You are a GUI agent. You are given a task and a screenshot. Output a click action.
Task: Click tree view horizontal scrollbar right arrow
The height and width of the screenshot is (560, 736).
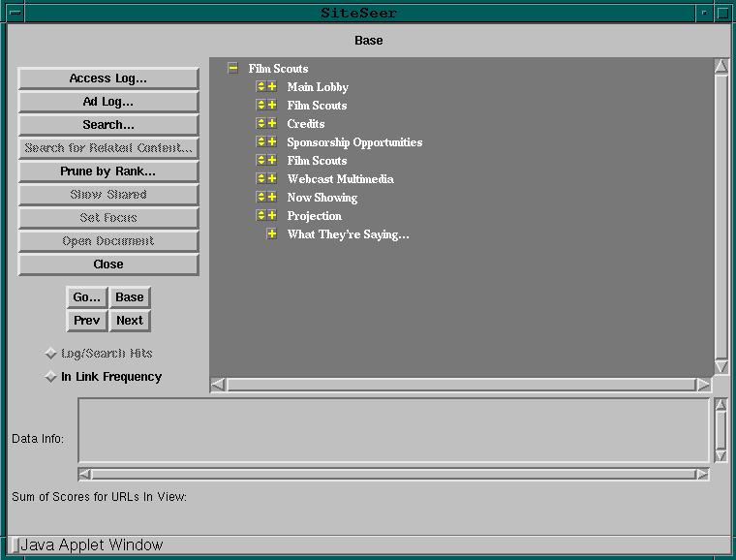click(x=703, y=385)
